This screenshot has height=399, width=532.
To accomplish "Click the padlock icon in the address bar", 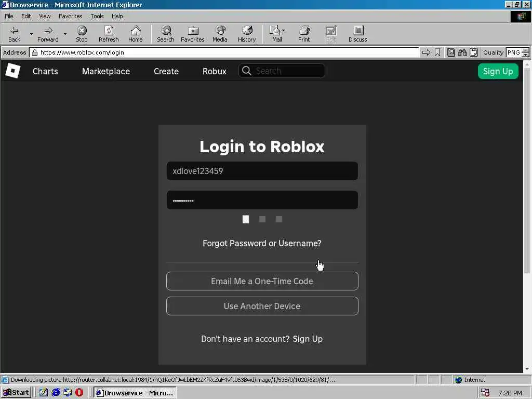I will coord(35,52).
